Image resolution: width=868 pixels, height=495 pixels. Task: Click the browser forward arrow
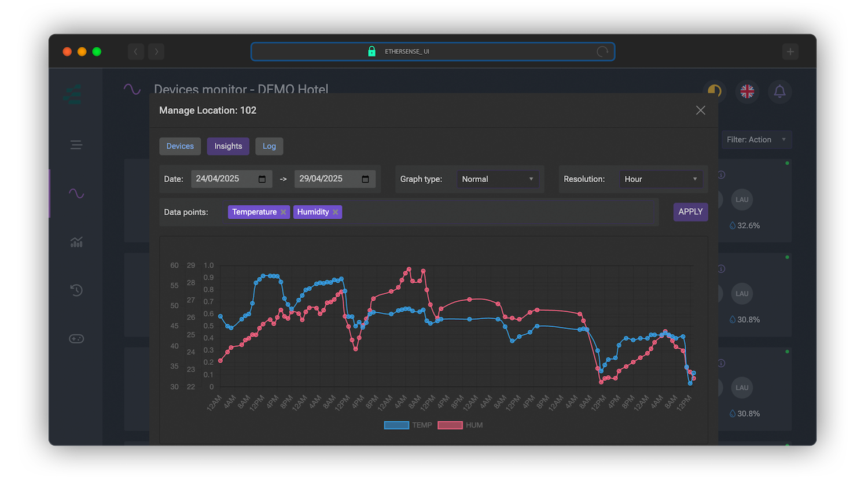(156, 51)
